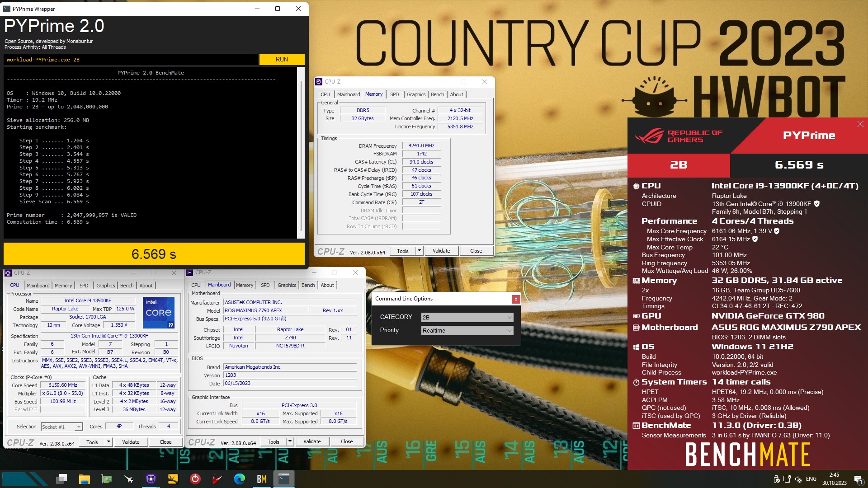Click Validate in CPU-Z CPU window
Viewport: 868px width, 488px height.
click(x=131, y=442)
